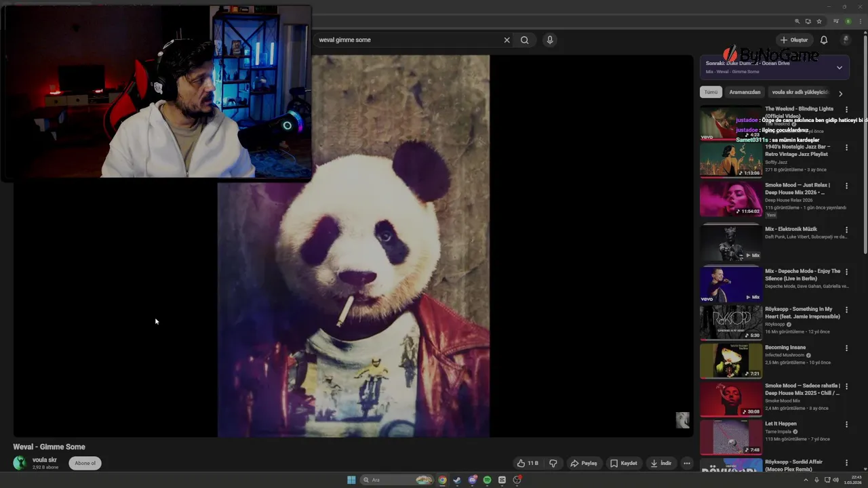Open the YouTube account avatar menu
This screenshot has width=868, height=488.
(846, 40)
